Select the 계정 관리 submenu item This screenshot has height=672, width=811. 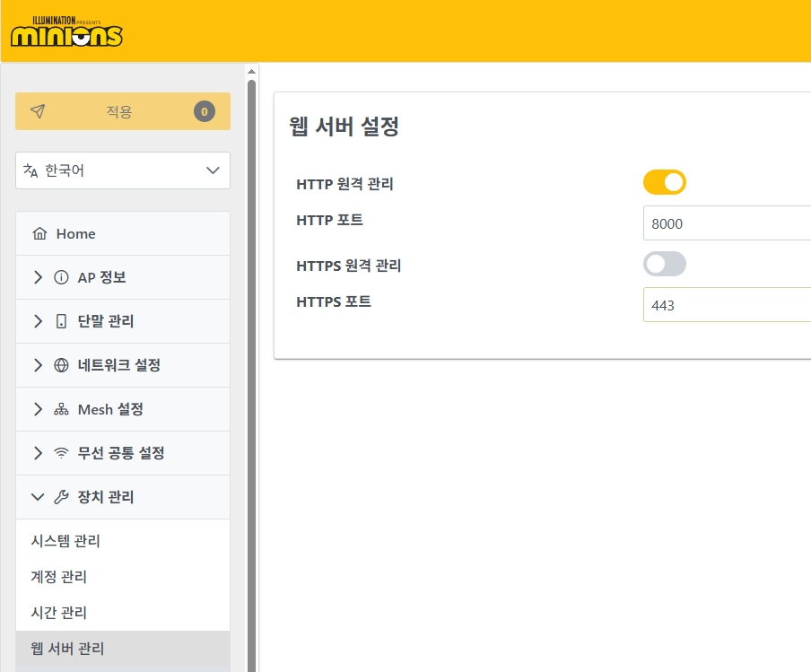pyautogui.click(x=58, y=577)
